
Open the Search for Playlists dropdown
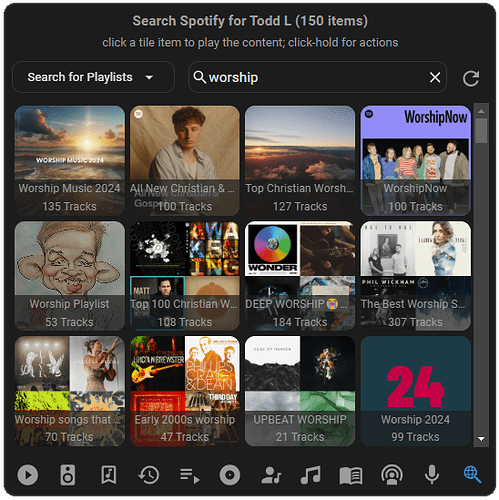click(x=93, y=77)
